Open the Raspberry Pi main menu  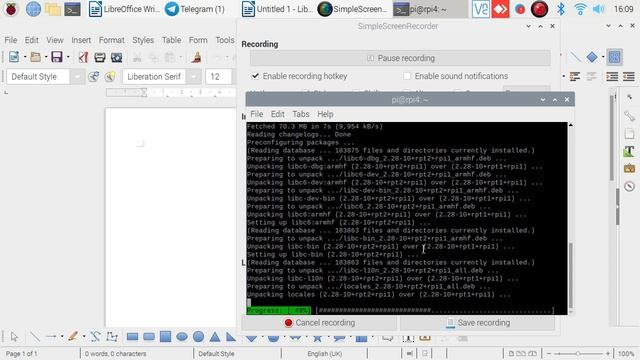[x=11, y=9]
